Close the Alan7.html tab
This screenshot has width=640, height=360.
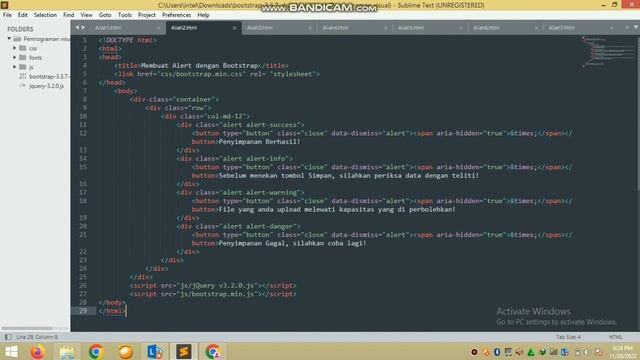click(611, 28)
